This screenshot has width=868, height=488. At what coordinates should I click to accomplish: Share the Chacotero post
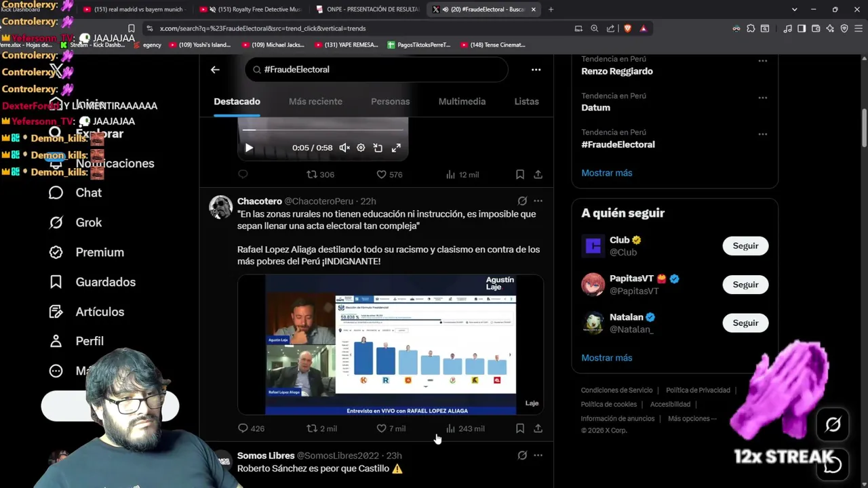point(538,428)
